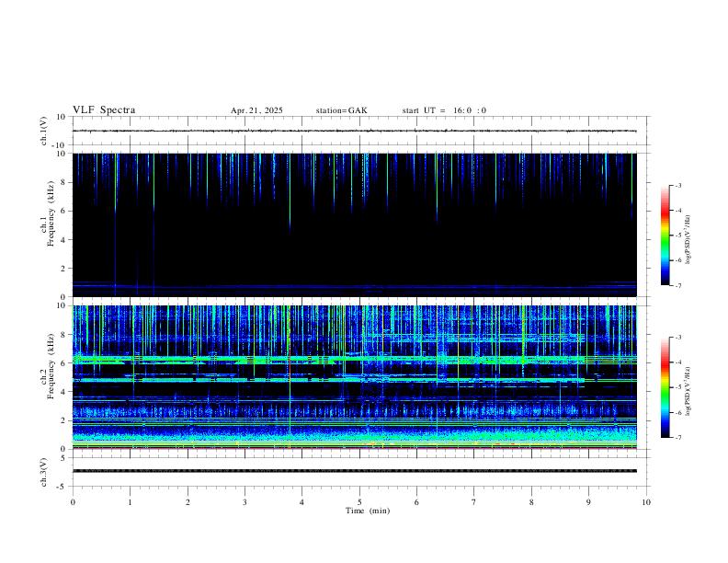Click the upper ch.1 color scale bar
This screenshot has height=563, width=728.
[665, 236]
